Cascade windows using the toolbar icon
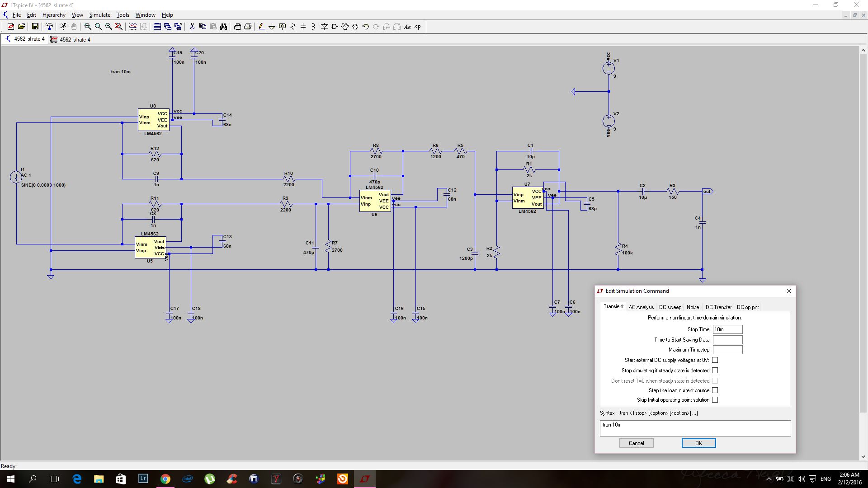This screenshot has width=868, height=488. click(168, 27)
